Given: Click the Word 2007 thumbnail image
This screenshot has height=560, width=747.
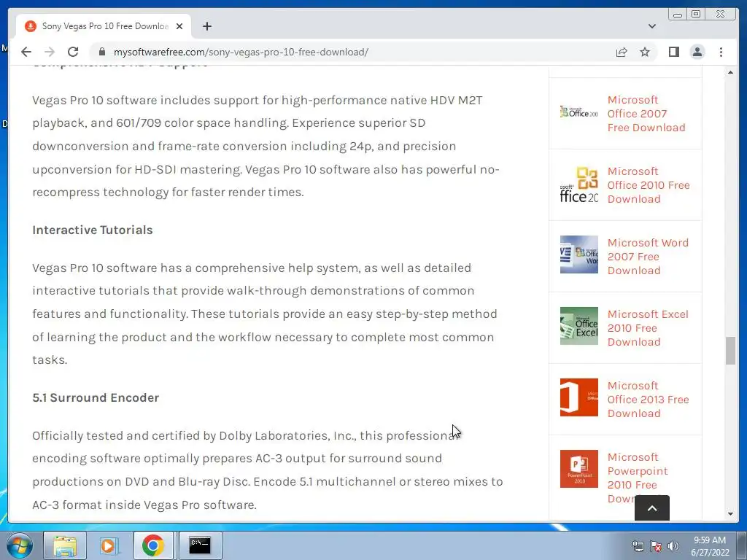Looking at the screenshot, I should coord(578,254).
